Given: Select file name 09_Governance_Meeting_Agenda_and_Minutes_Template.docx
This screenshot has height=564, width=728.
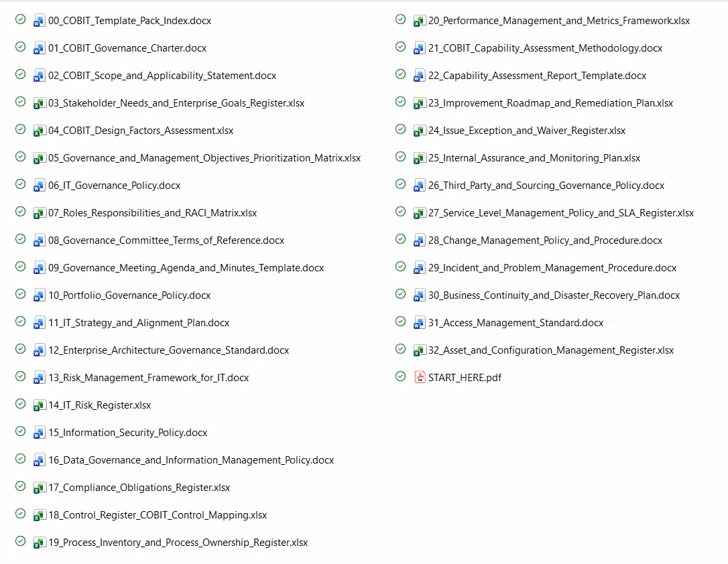Looking at the screenshot, I should click(186, 268).
